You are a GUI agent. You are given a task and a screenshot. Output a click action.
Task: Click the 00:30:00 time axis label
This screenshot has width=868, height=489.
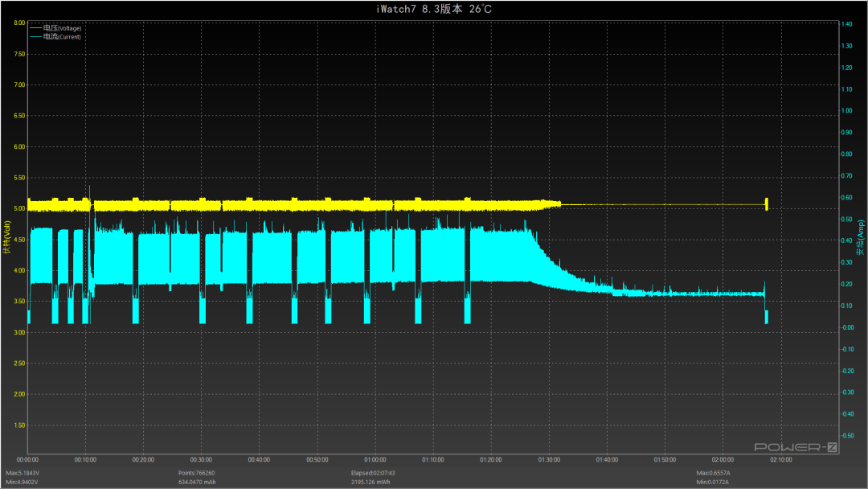click(202, 460)
